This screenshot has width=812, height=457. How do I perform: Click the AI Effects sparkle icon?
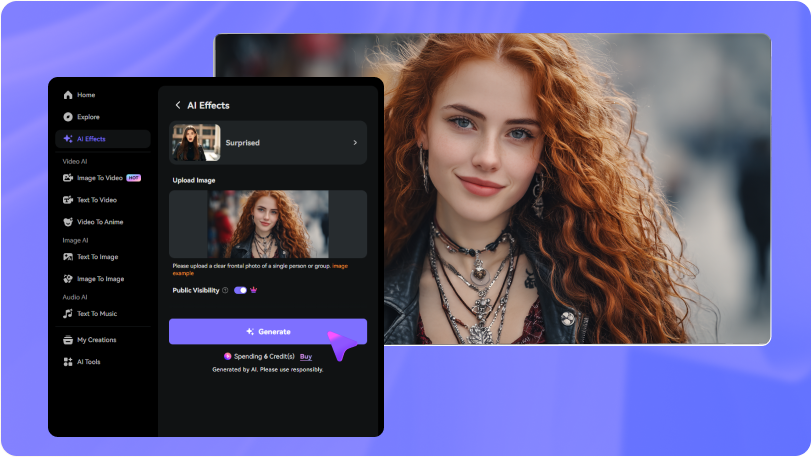tap(68, 139)
